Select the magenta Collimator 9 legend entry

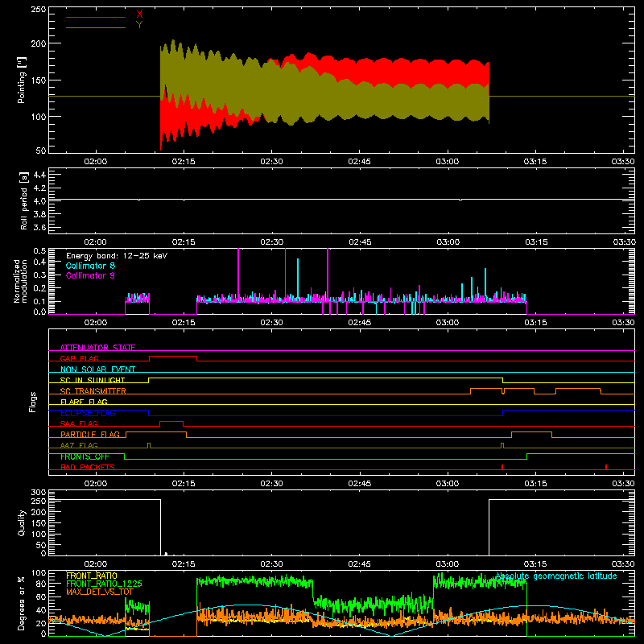(90, 275)
